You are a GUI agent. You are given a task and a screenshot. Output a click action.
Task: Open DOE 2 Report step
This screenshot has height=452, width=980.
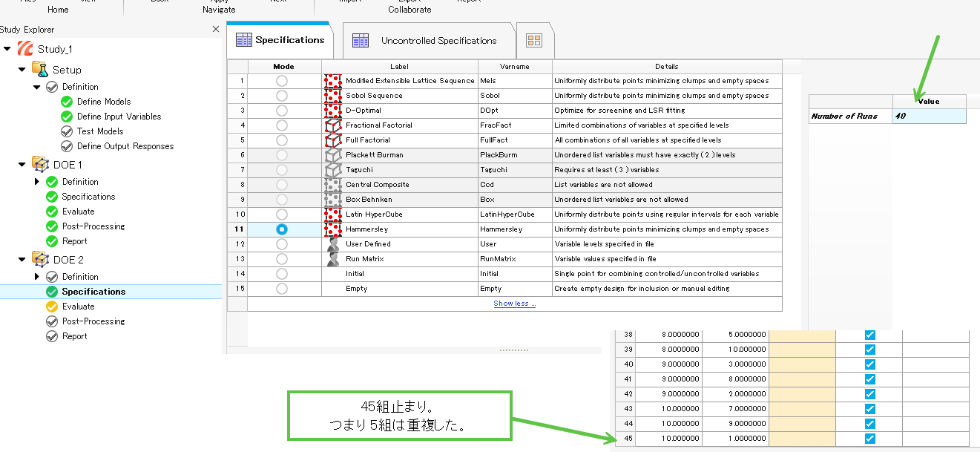[x=74, y=336]
